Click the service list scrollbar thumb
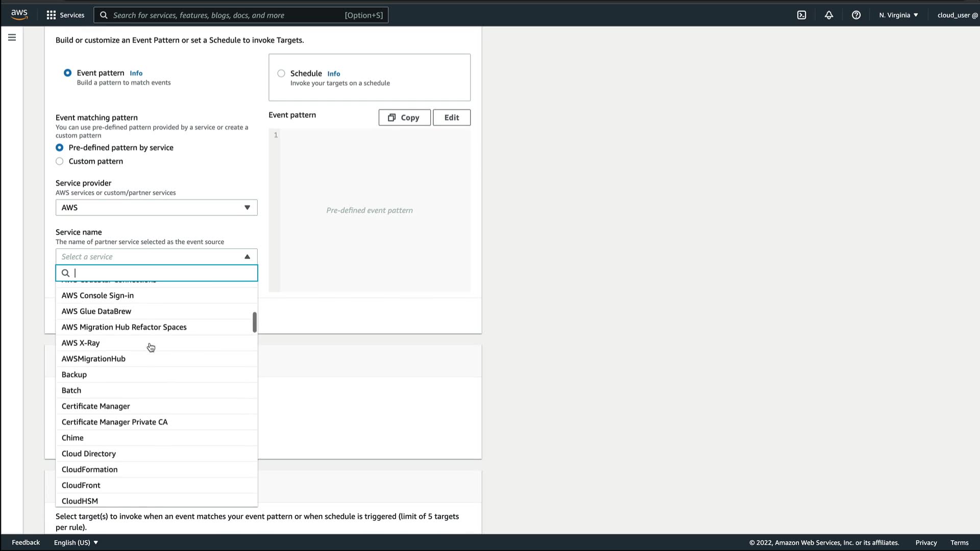 254,322
